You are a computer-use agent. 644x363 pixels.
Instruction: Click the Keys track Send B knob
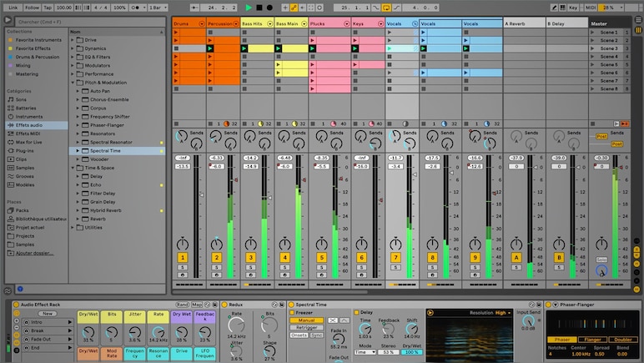(375, 144)
